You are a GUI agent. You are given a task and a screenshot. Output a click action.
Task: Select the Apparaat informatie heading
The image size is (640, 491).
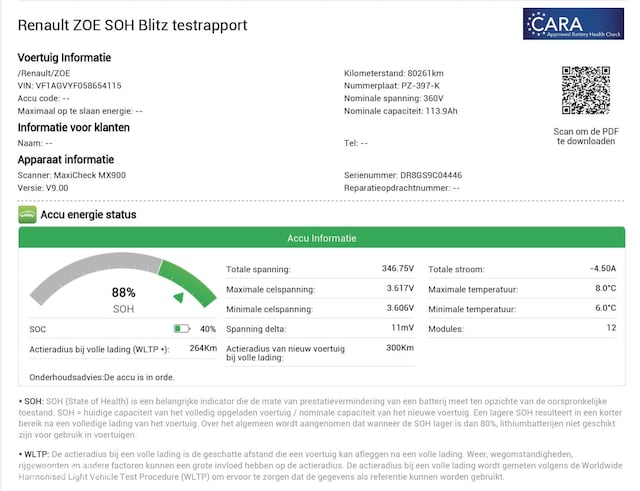click(66, 159)
